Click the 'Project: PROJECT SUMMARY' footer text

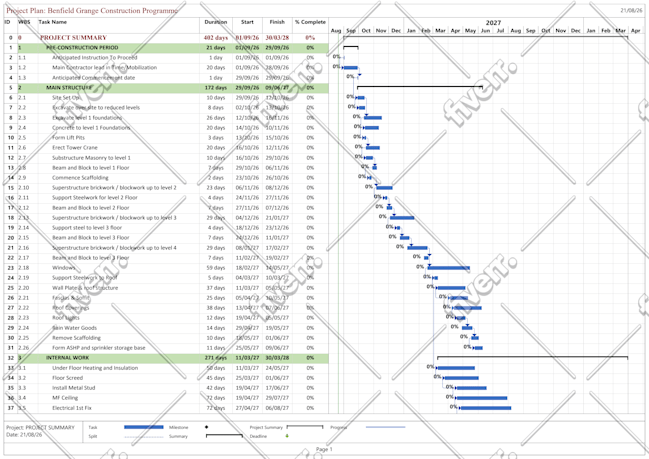40,428
